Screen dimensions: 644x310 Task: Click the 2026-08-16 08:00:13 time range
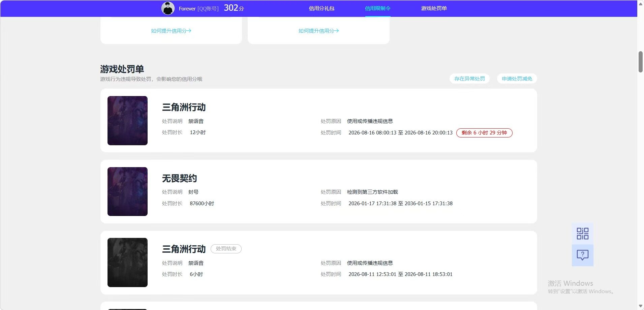(400, 133)
